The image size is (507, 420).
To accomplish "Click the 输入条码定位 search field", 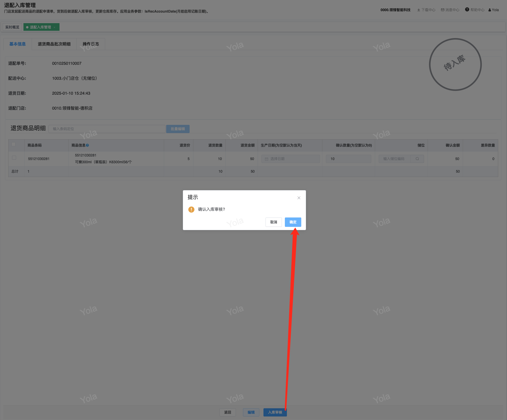I will [107, 129].
